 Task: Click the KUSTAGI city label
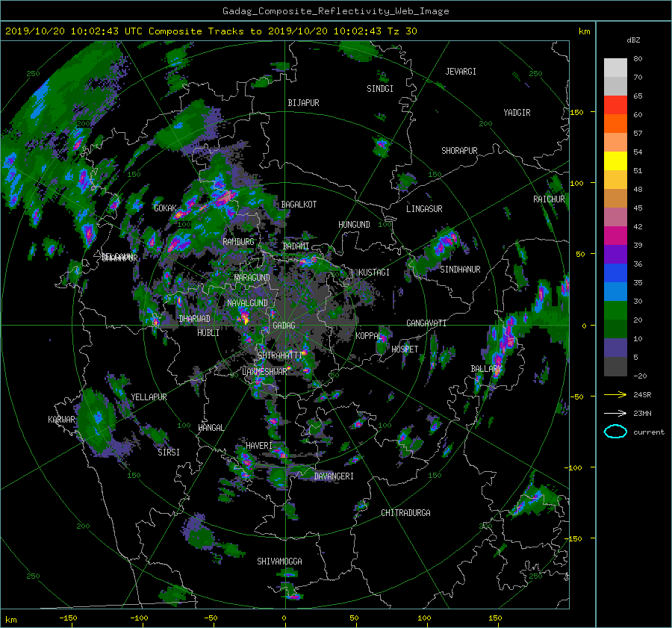374,273
